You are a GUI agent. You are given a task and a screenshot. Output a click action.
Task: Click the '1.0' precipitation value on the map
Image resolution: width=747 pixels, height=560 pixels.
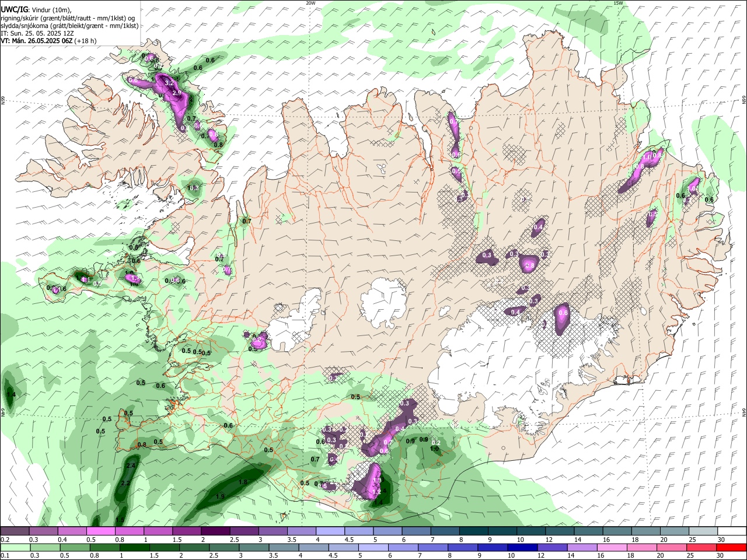point(434,449)
